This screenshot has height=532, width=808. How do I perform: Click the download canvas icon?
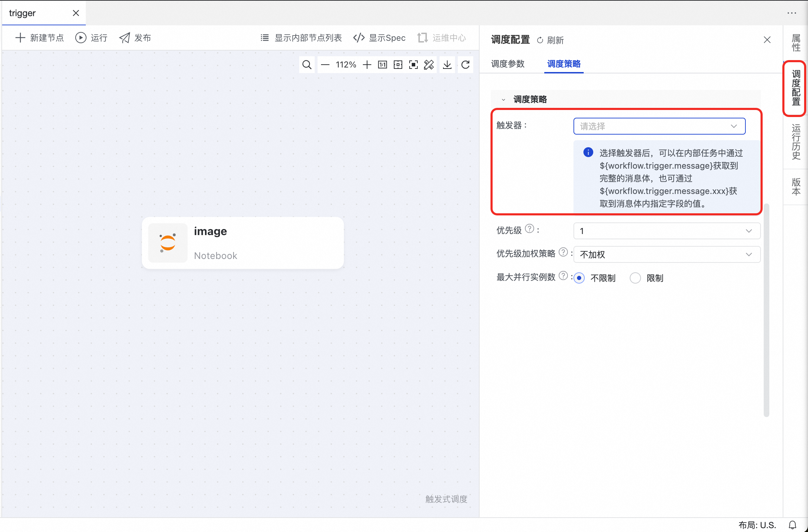pos(447,65)
